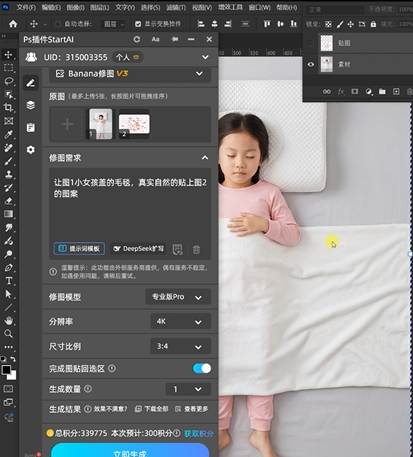
Task: Select the Horizontal Type tool
Action: tap(8, 281)
